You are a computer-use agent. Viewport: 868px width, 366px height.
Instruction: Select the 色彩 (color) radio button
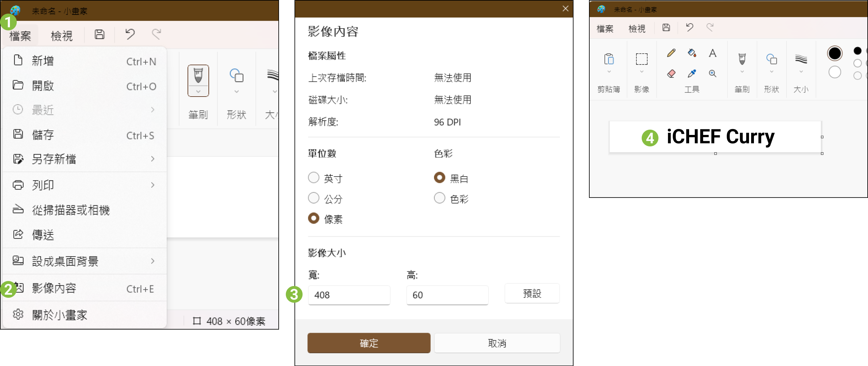(439, 198)
